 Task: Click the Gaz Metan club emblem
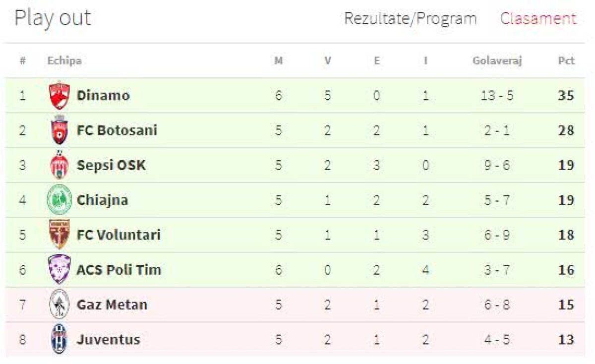pyautogui.click(x=59, y=304)
